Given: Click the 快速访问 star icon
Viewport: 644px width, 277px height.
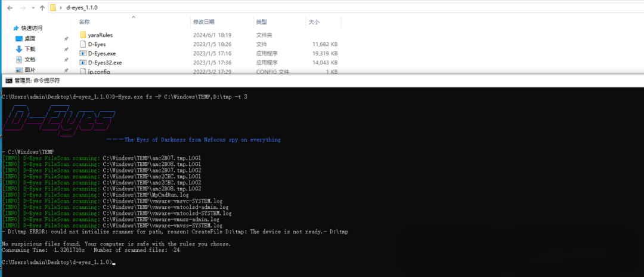Looking at the screenshot, I should [16, 28].
